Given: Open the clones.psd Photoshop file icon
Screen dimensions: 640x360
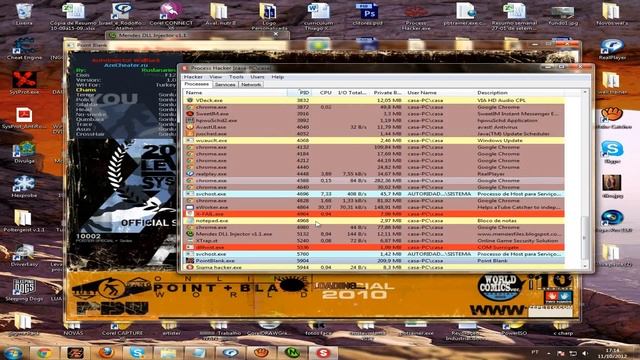Looking at the screenshot, I should pos(367,14).
